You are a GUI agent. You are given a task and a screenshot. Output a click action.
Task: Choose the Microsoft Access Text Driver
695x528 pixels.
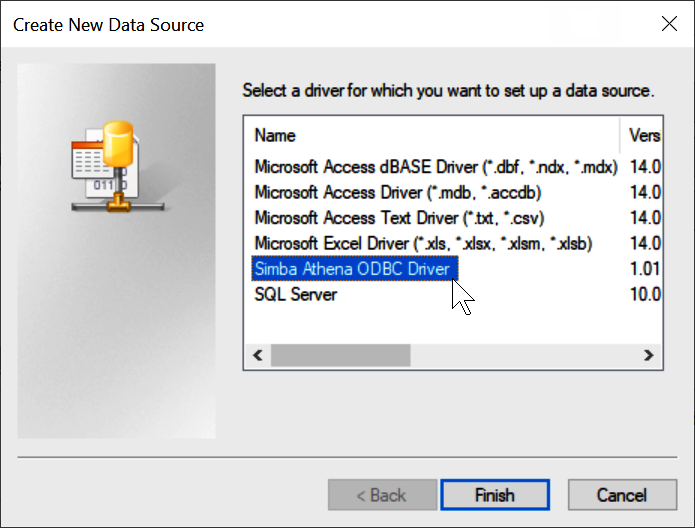pos(399,217)
